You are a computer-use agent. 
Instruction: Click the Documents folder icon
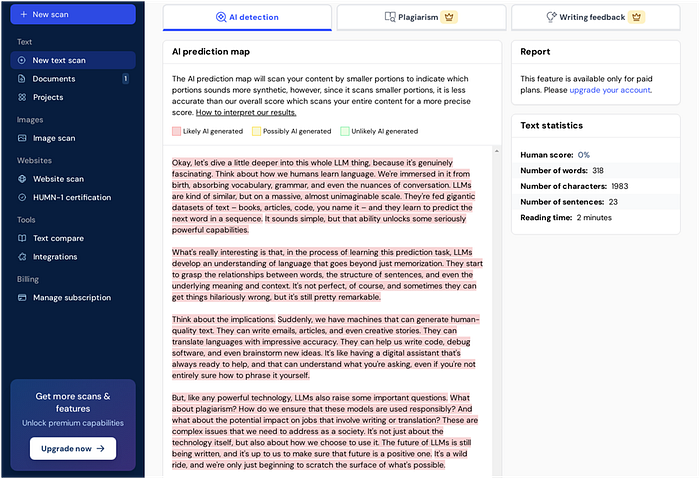click(22, 78)
